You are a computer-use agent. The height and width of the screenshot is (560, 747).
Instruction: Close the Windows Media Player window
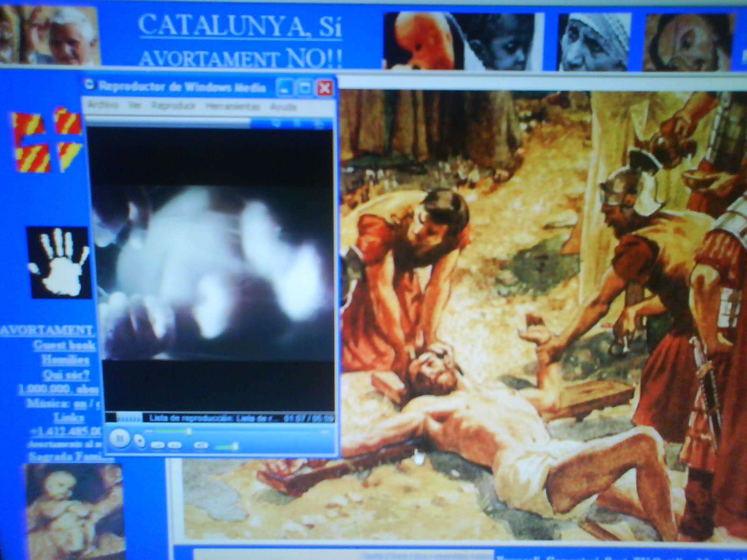(x=324, y=88)
